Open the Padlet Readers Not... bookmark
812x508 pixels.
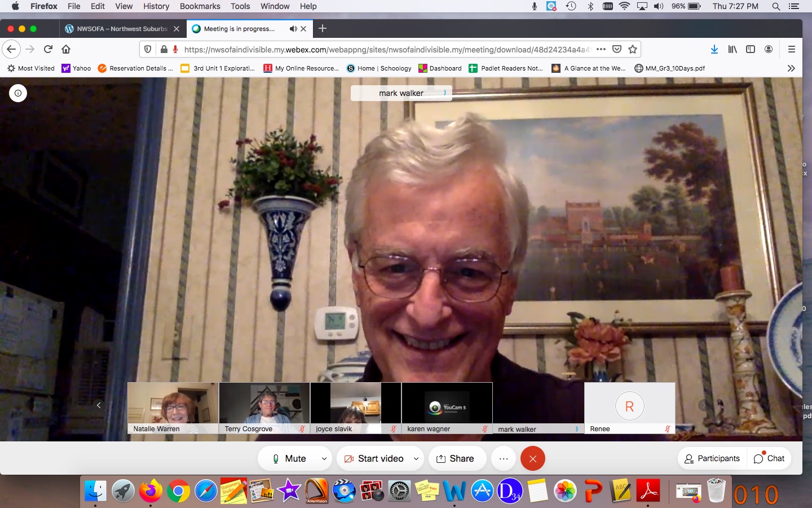[x=506, y=68]
